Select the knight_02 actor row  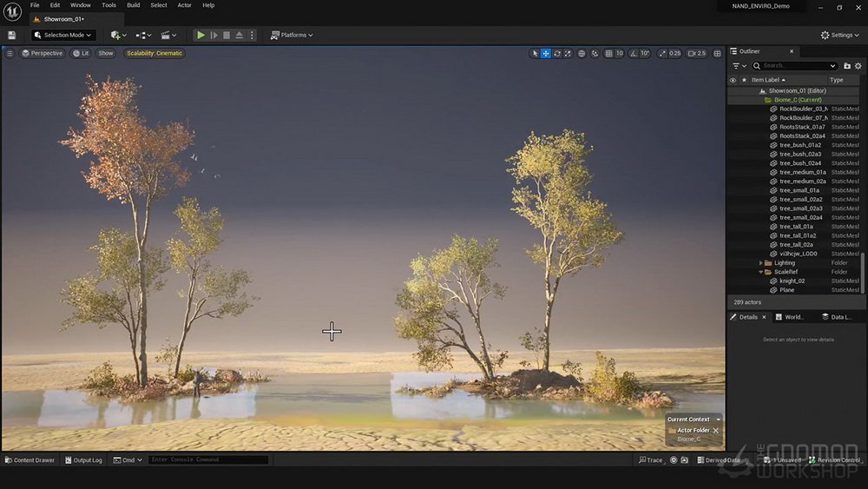(x=793, y=281)
